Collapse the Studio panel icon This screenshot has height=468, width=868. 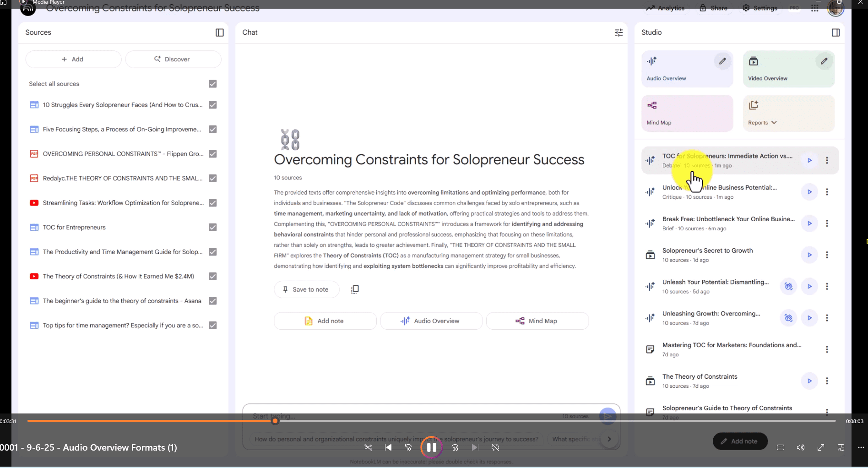835,33
